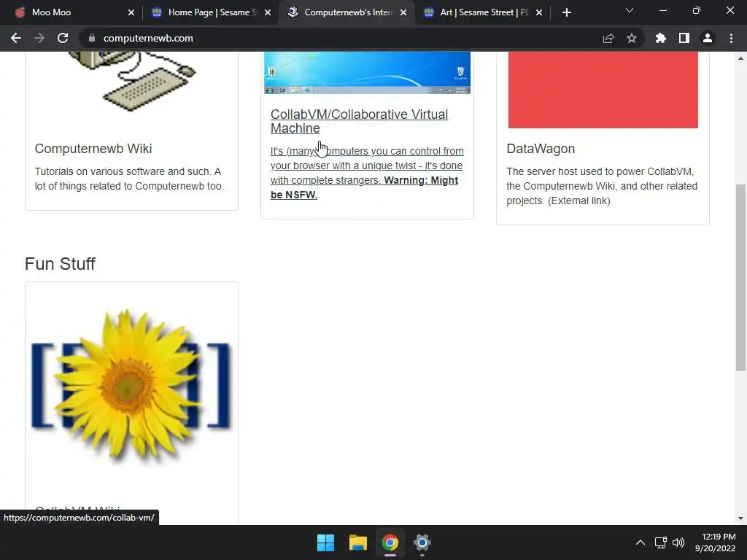Close the Art Sesame Street tab
The width and height of the screenshot is (747, 560).
539,12
